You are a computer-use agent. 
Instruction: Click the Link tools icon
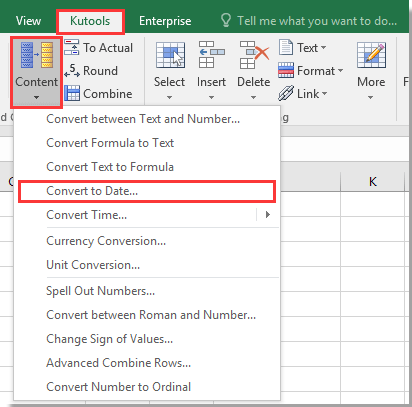tap(286, 93)
